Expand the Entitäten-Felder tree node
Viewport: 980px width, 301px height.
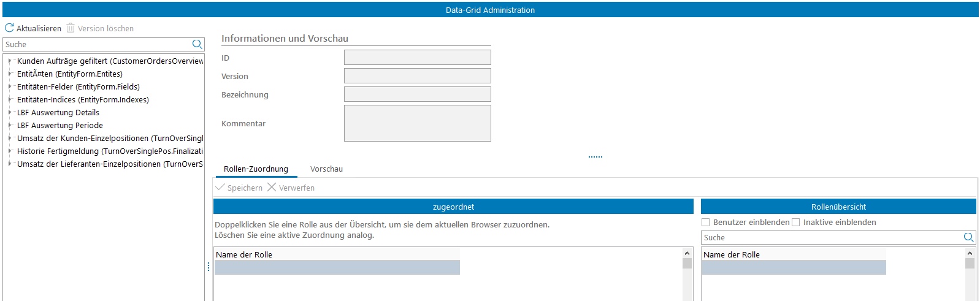point(10,86)
